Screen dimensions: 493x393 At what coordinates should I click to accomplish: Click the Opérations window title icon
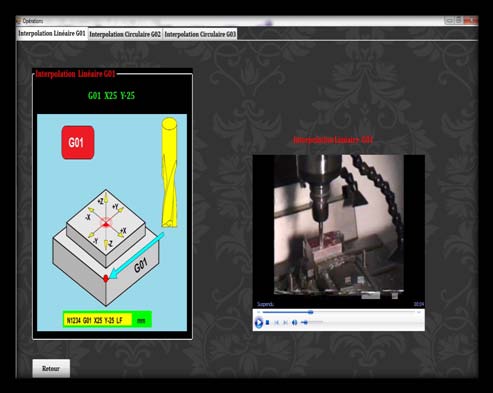pos(19,21)
